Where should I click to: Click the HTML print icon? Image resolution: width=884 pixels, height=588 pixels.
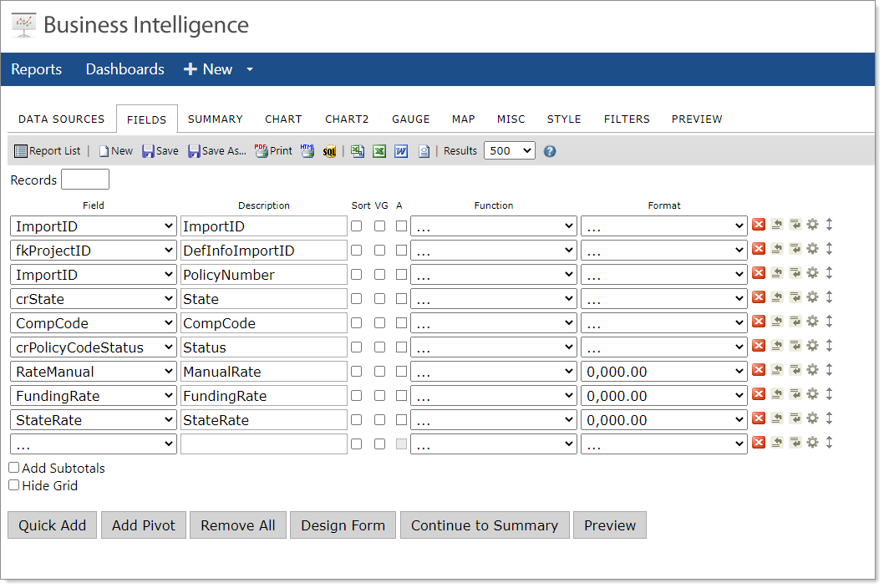[x=307, y=151]
